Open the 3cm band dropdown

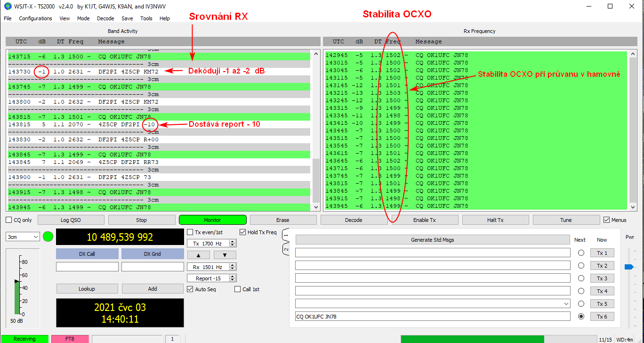coord(23,237)
